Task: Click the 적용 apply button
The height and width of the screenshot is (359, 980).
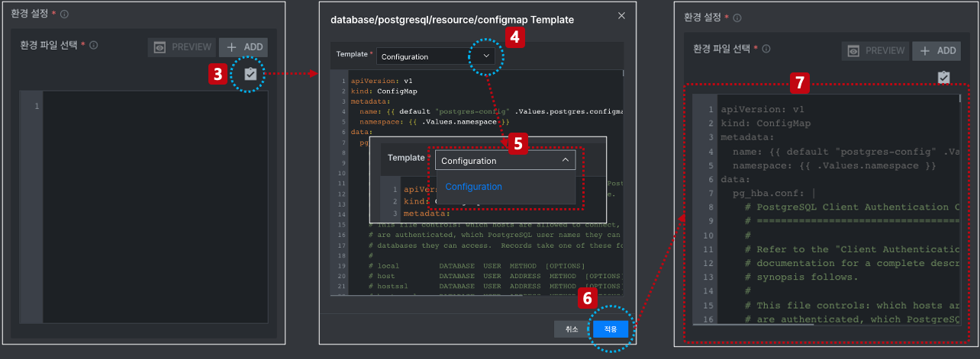Action: [x=611, y=329]
